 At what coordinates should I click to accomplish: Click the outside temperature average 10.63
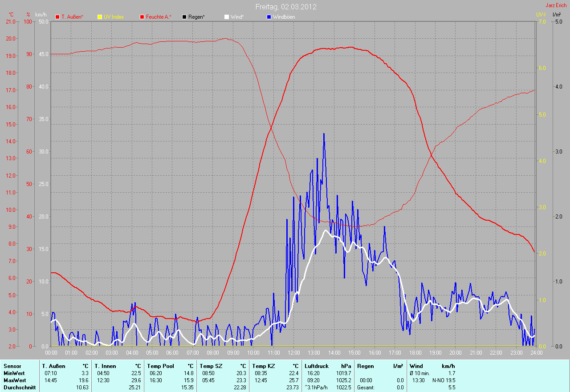tap(82, 388)
